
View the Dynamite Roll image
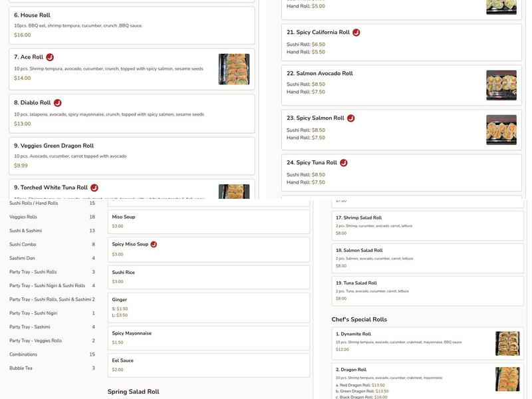click(507, 343)
